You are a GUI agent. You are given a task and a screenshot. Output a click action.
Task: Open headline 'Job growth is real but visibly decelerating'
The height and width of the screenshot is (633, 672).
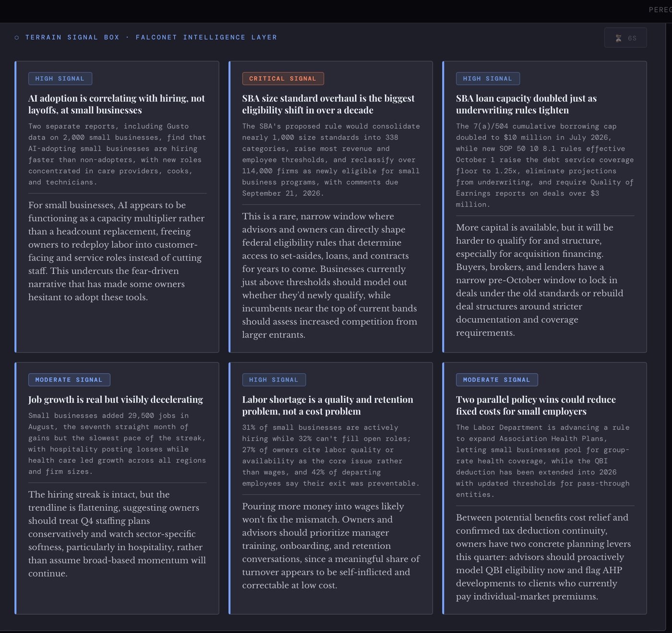tap(116, 400)
